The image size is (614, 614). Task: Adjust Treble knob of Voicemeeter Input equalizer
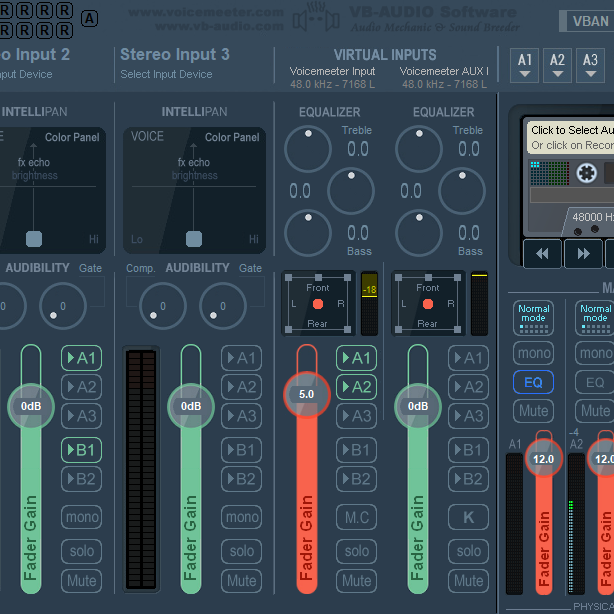click(x=308, y=149)
